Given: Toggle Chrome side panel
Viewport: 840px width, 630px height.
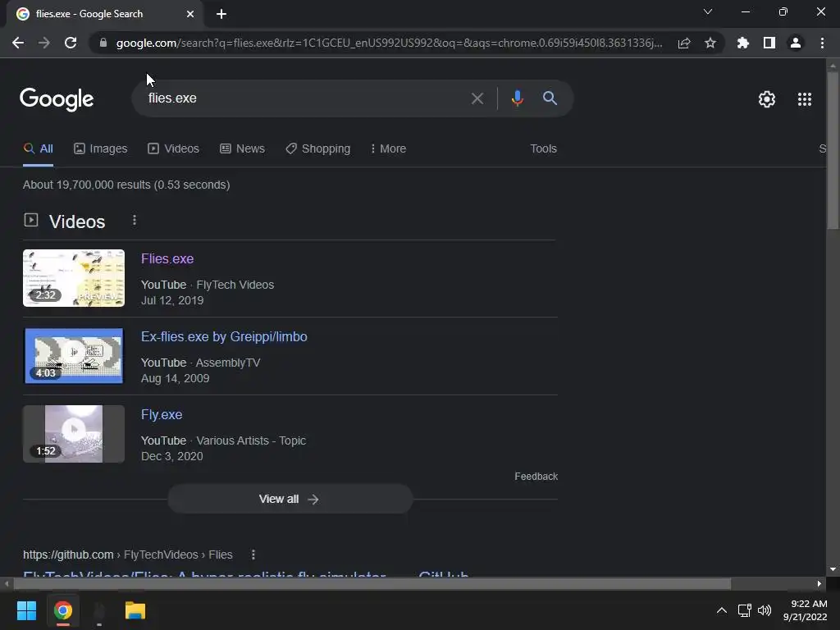Looking at the screenshot, I should pos(769,43).
